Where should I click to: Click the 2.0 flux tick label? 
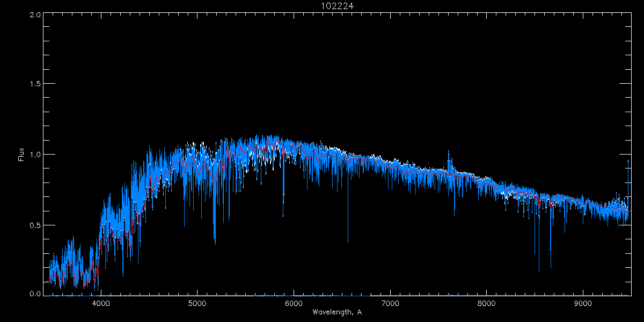(x=35, y=15)
